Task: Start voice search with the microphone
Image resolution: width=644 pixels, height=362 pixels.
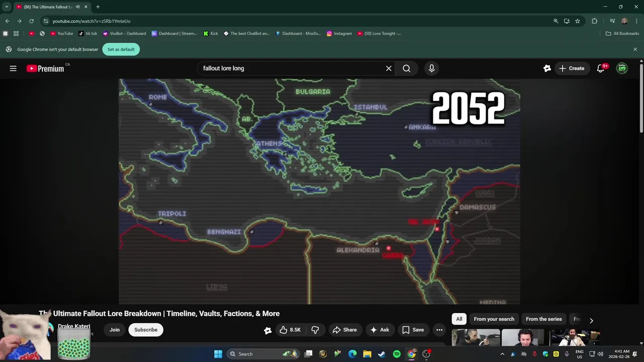Action: point(431,68)
